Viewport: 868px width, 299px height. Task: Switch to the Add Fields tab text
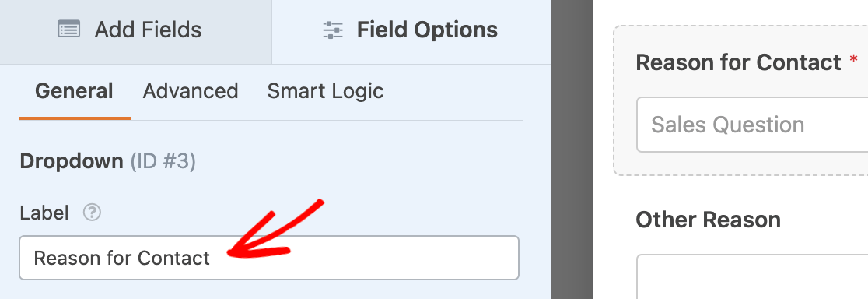pos(148,30)
